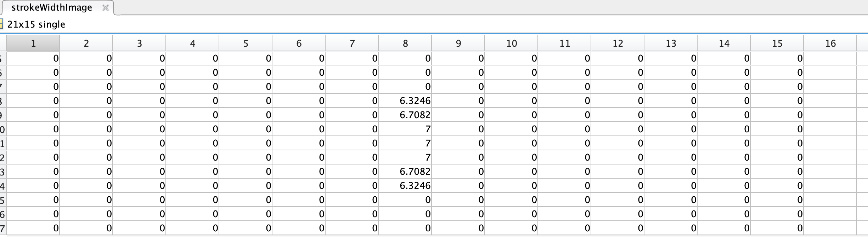This screenshot has width=868, height=237.
Task: Select column header 14
Action: 724,43
